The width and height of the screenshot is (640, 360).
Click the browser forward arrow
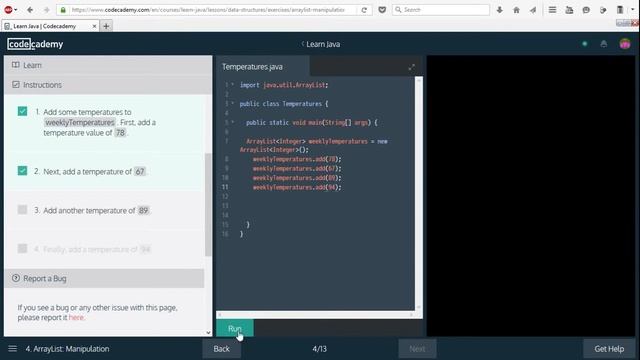click(46, 9)
